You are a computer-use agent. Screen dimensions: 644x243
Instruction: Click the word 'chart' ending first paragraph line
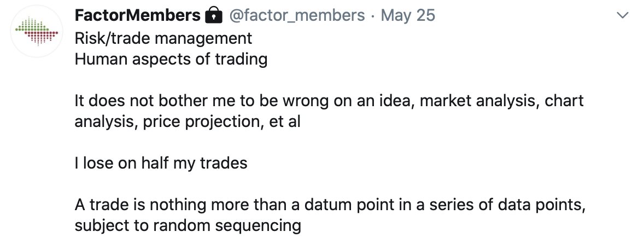tap(564, 101)
